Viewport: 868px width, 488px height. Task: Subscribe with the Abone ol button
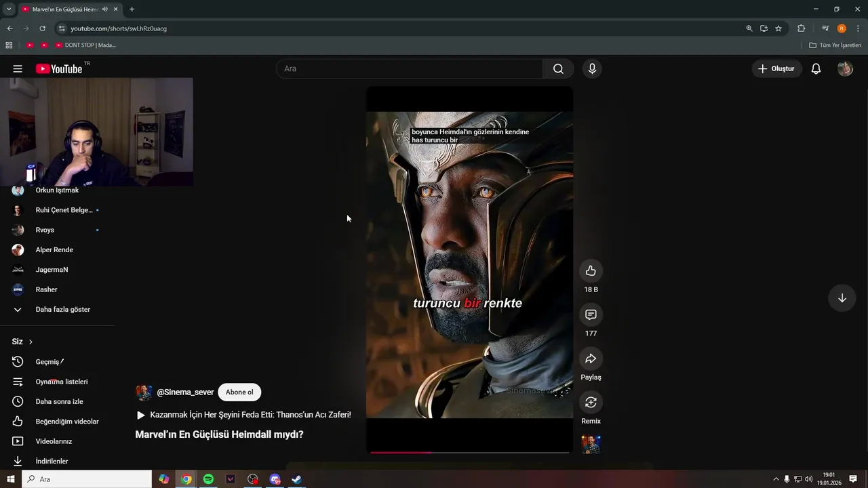pos(239,392)
